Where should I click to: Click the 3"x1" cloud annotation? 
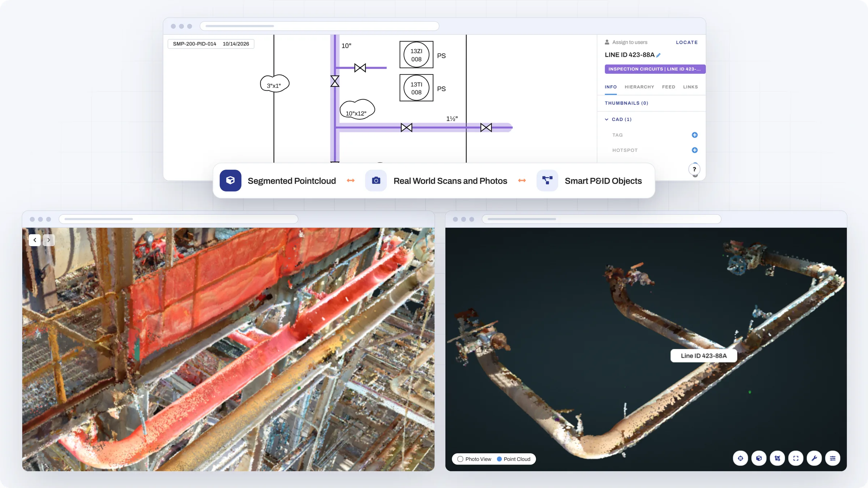(275, 84)
